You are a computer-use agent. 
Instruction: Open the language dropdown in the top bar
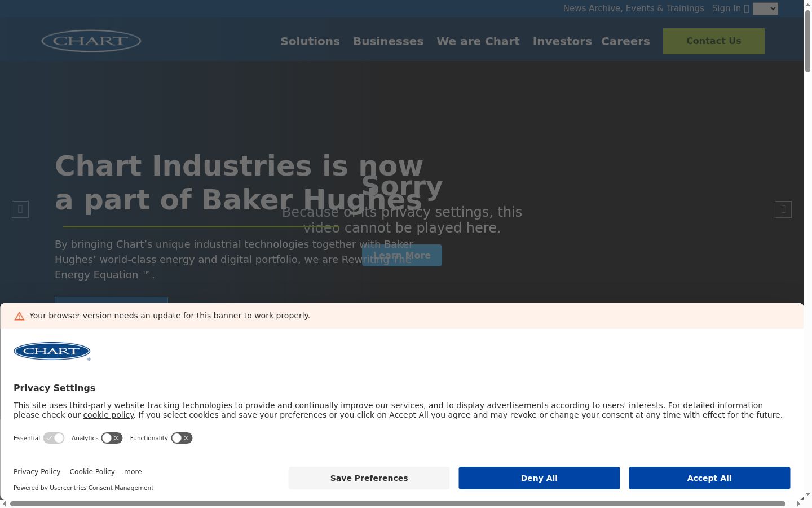pyautogui.click(x=765, y=8)
